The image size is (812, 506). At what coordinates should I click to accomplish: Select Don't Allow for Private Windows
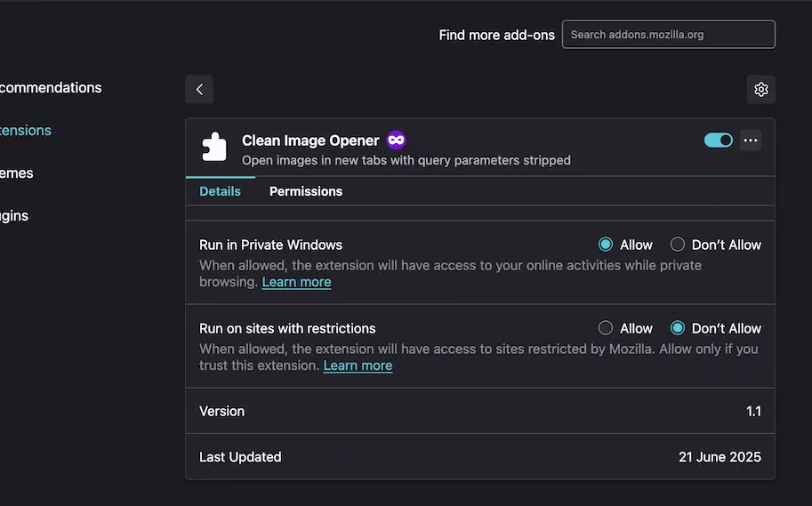(x=678, y=244)
